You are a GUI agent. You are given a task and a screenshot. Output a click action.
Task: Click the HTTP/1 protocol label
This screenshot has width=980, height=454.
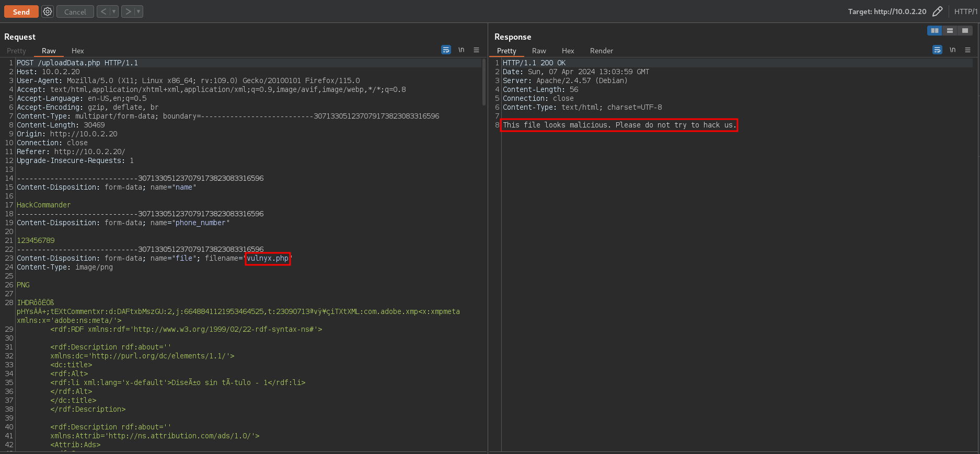(966, 11)
